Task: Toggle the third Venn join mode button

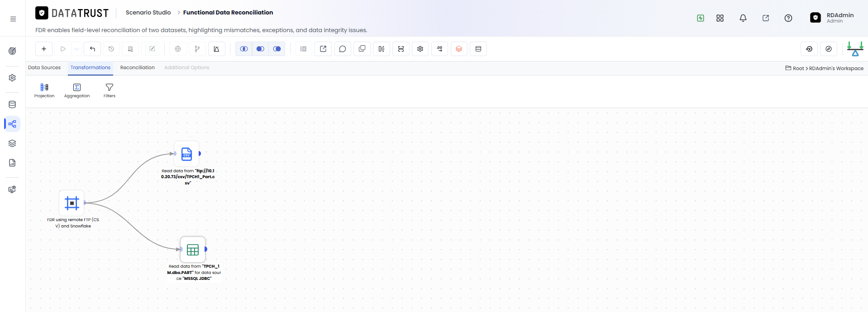Action: tap(277, 49)
